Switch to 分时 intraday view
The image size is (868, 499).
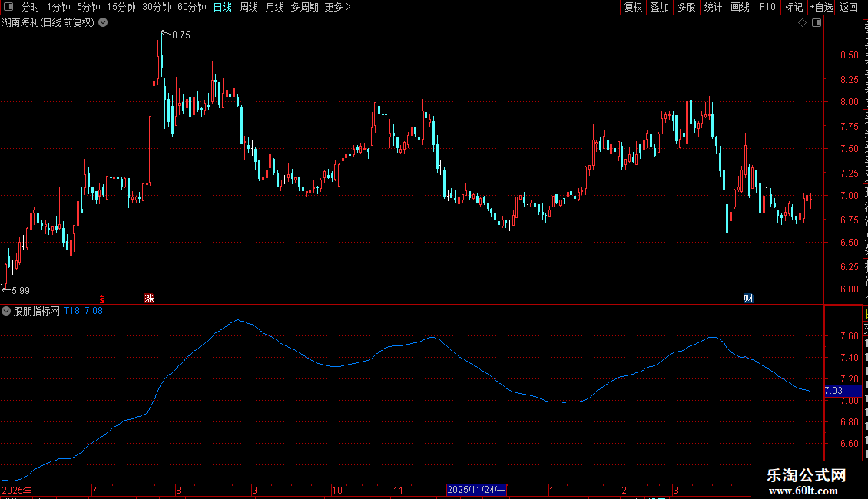(30, 7)
